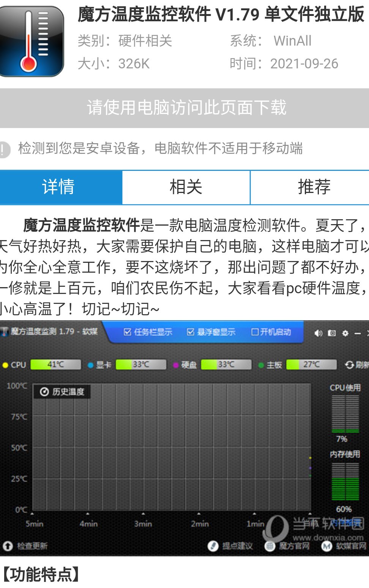369x588 pixels.
Task: Open the 提点建议 link
Action: click(x=237, y=546)
